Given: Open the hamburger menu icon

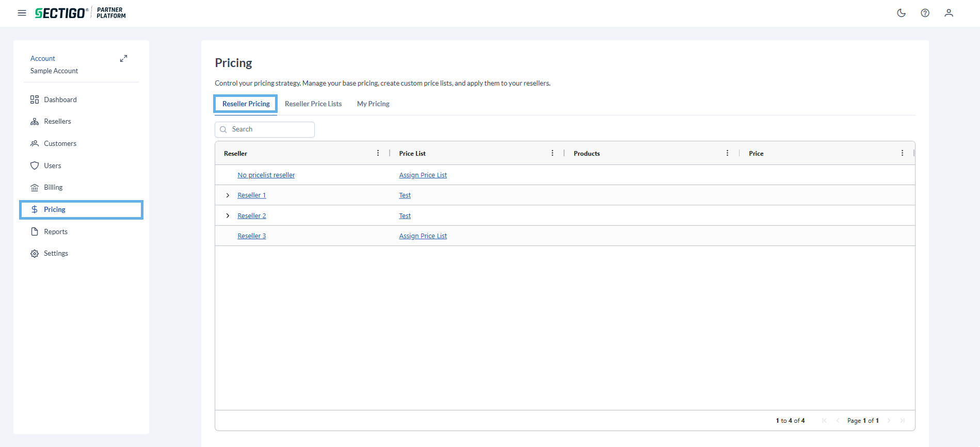Looking at the screenshot, I should (22, 13).
